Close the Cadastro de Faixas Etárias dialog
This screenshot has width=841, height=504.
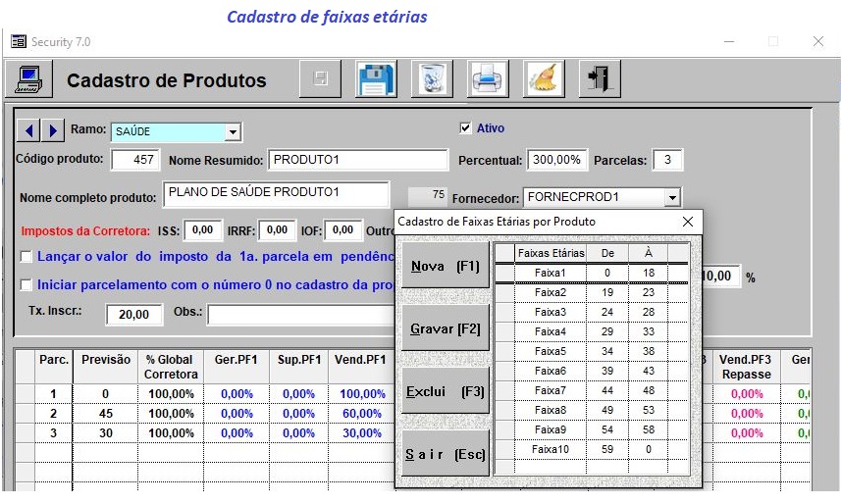point(688,222)
